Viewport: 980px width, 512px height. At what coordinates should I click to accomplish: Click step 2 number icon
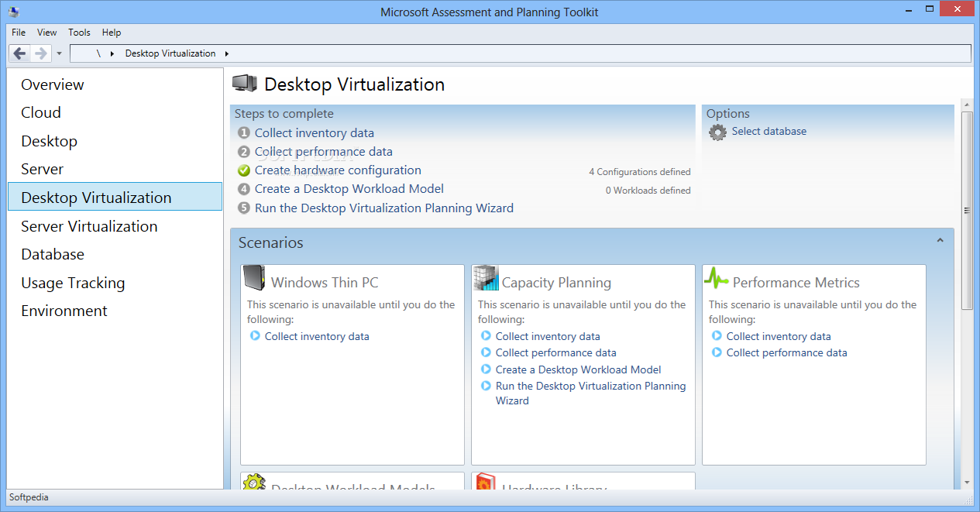coord(244,152)
